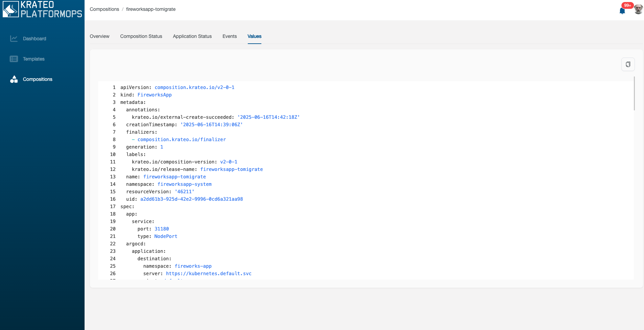This screenshot has width=644, height=330.
Task: Click resourceVersion value '46211'
Action: tap(185, 192)
